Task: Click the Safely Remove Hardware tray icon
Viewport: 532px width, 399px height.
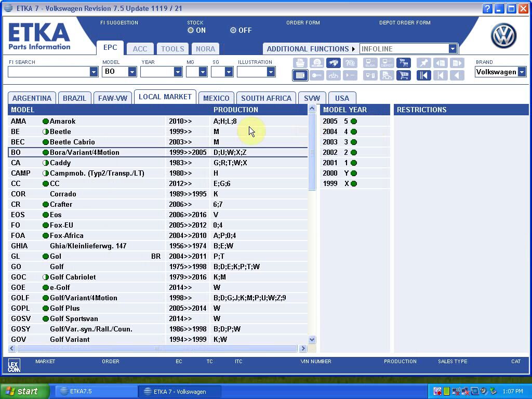Action: click(x=493, y=391)
